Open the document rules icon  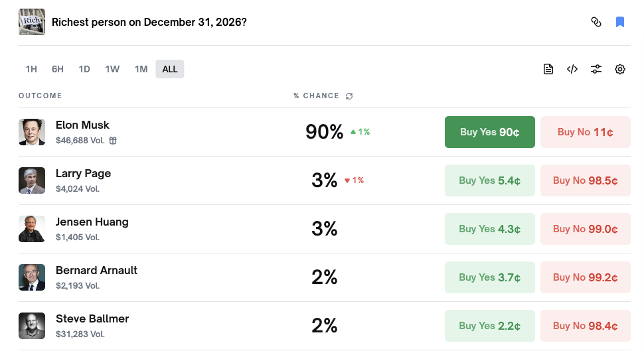click(x=548, y=69)
